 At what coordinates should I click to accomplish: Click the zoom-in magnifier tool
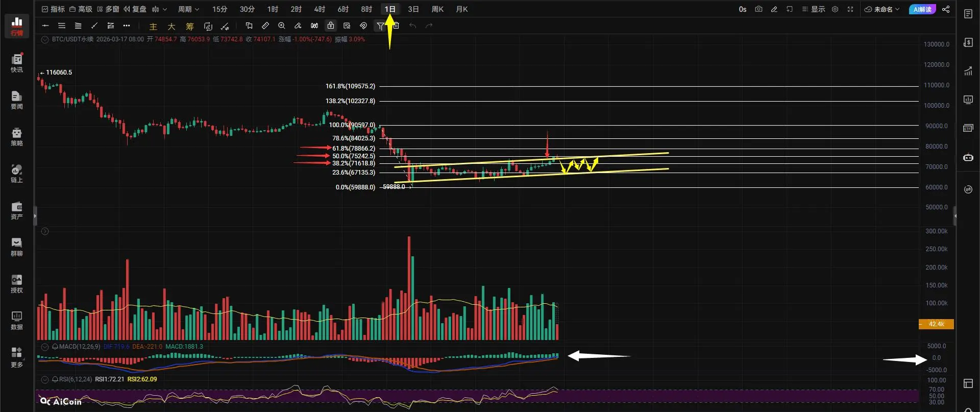pos(282,26)
